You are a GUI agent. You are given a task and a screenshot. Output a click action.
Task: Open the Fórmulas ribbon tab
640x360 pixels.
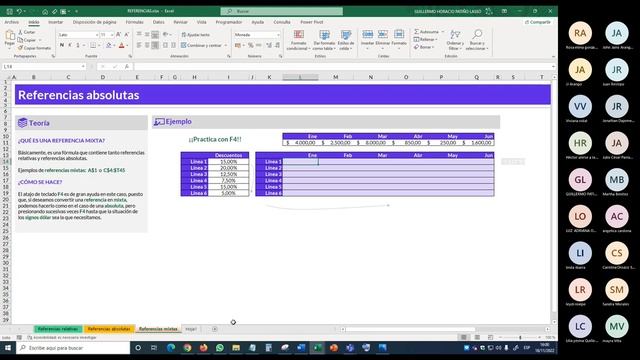[x=134, y=22]
